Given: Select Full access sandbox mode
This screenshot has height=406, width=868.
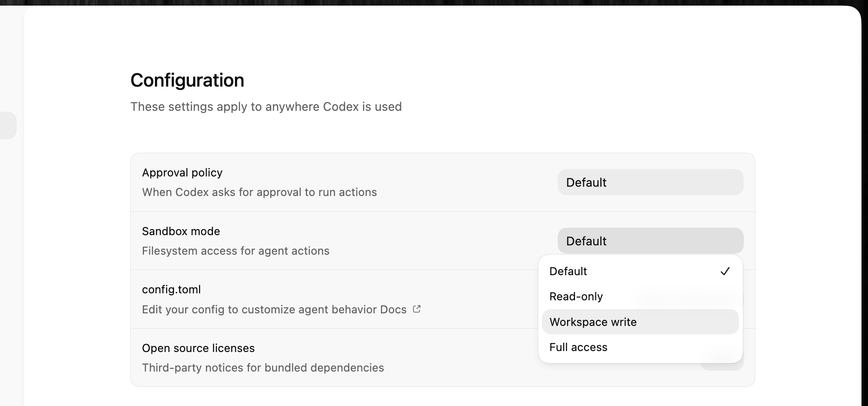Looking at the screenshot, I should pyautogui.click(x=578, y=347).
